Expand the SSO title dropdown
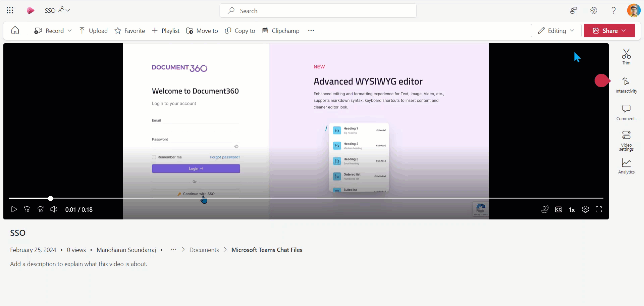This screenshot has height=306, width=644. click(x=67, y=10)
